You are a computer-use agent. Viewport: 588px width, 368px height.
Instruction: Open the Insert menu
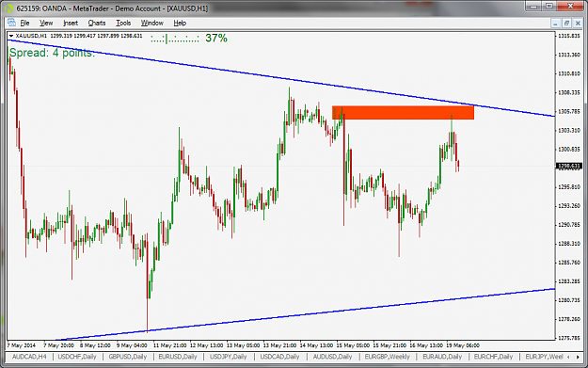tap(71, 23)
